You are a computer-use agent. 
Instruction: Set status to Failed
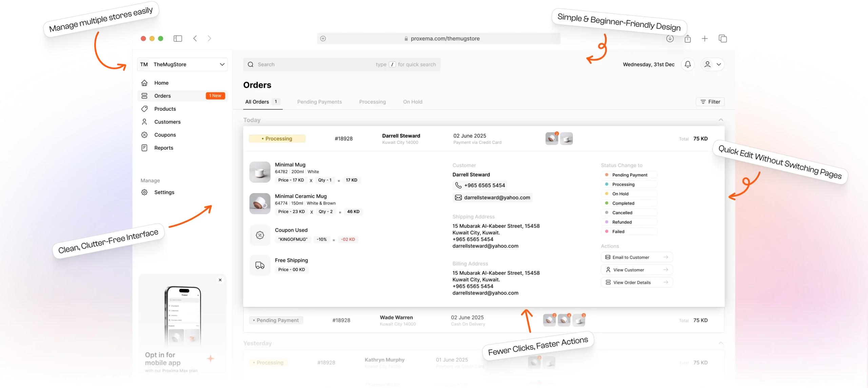tap(629, 232)
